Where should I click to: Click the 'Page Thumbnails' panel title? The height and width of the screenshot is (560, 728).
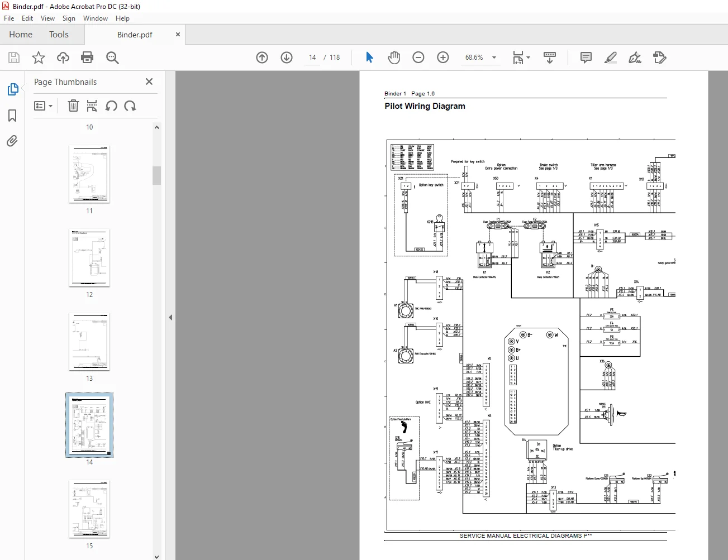tap(65, 82)
